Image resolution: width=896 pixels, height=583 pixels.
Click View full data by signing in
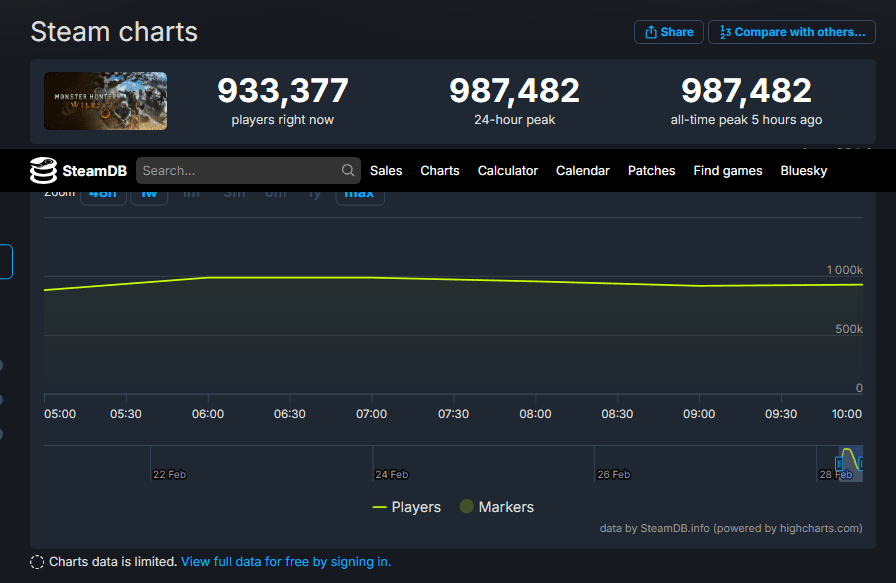(286, 562)
